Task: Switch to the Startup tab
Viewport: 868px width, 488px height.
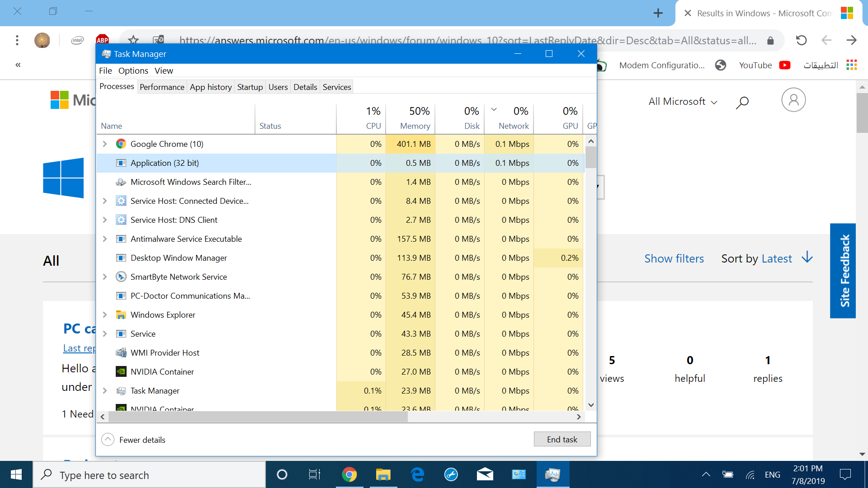Action: pyautogui.click(x=250, y=87)
